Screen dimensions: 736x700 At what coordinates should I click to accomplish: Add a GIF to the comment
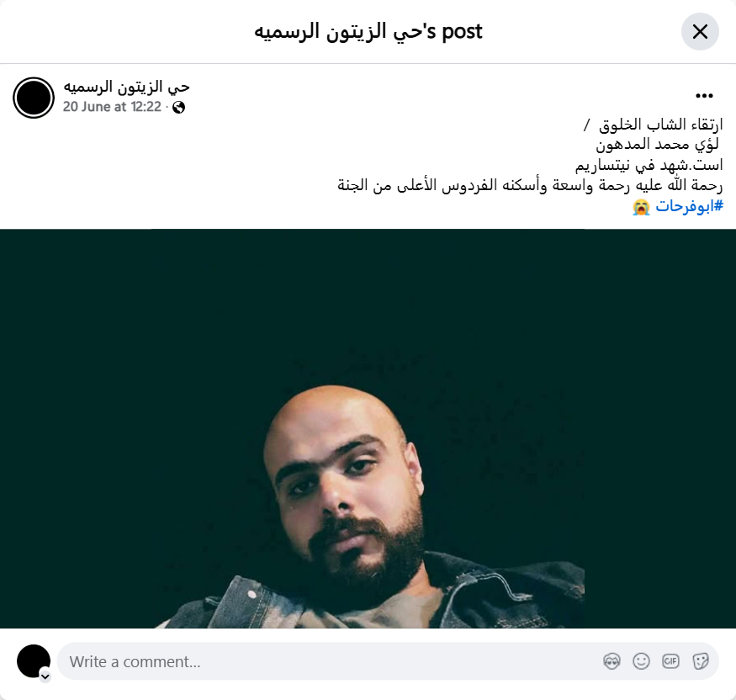[x=670, y=661]
